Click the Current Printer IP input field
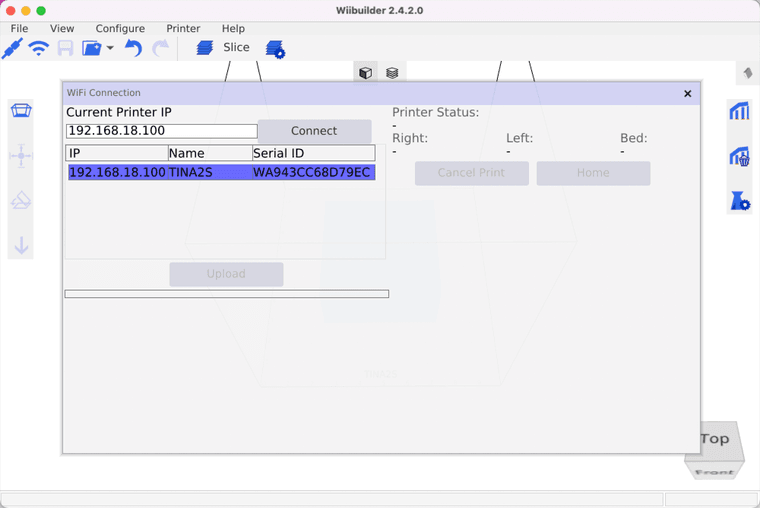Image resolution: width=760 pixels, height=508 pixels. click(161, 131)
